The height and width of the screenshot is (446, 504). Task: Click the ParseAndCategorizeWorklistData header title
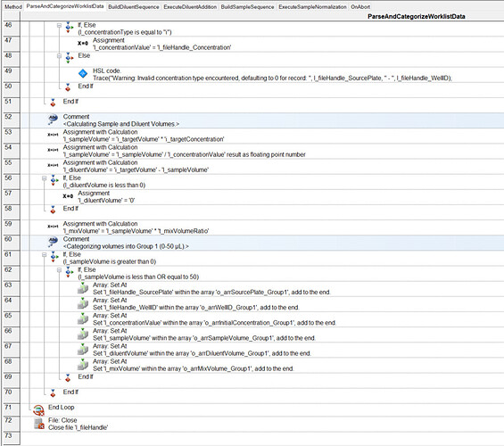(417, 16)
